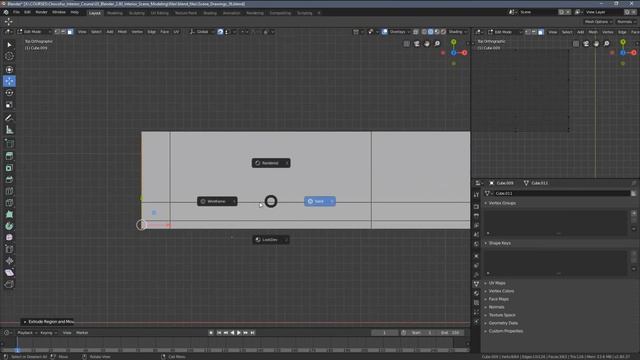Add a vertex group with plus button

[633, 213]
